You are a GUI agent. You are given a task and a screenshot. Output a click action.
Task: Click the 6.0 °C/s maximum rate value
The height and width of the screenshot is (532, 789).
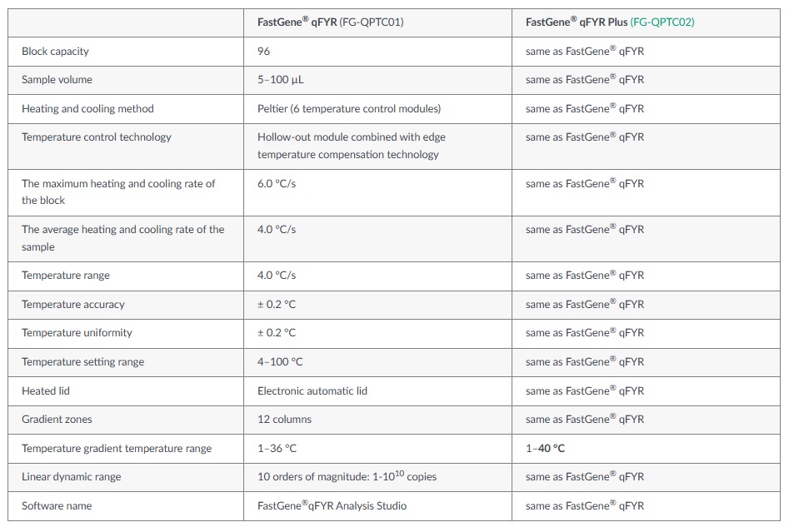point(277,183)
